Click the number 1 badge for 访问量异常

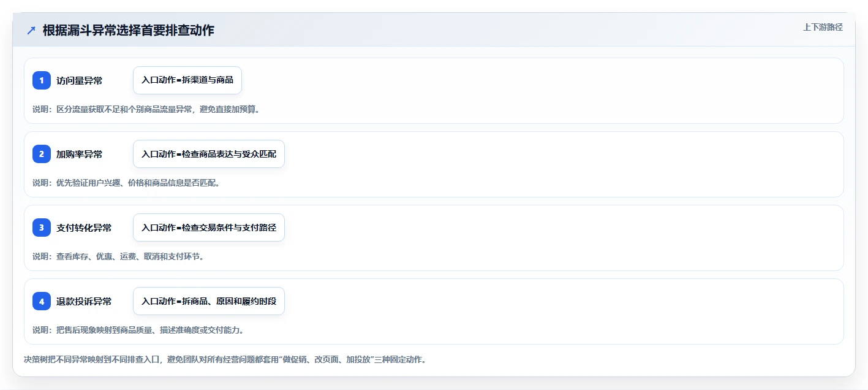(x=42, y=80)
